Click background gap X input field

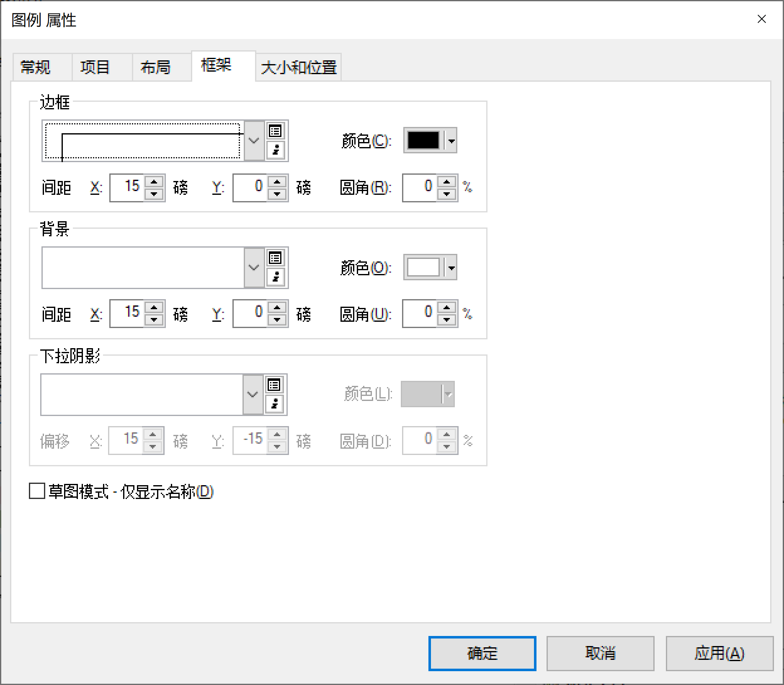click(x=127, y=313)
